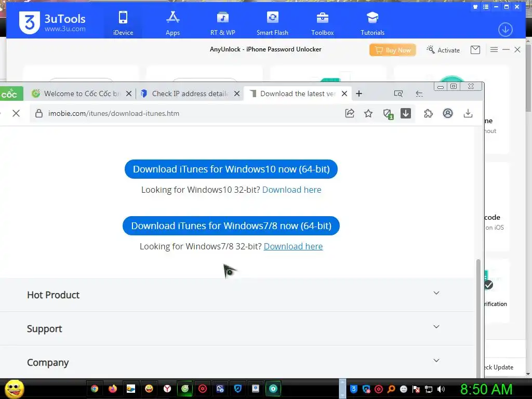532x399 pixels.
Task: Click the Cốc Cốc browser logo button
Action: coord(10,94)
